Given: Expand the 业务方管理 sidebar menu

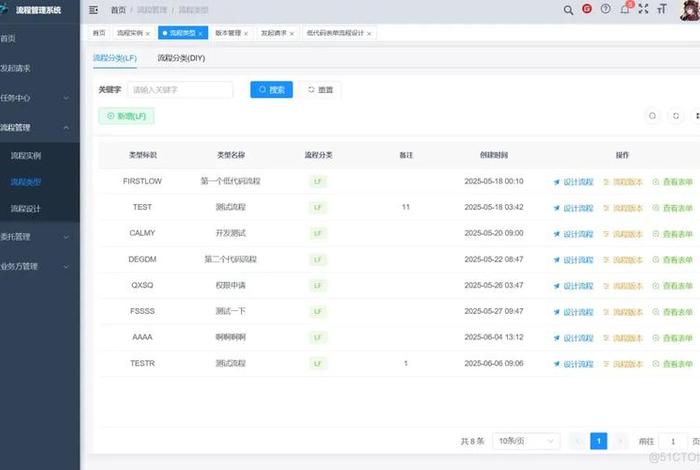Looking at the screenshot, I should pos(38,266).
